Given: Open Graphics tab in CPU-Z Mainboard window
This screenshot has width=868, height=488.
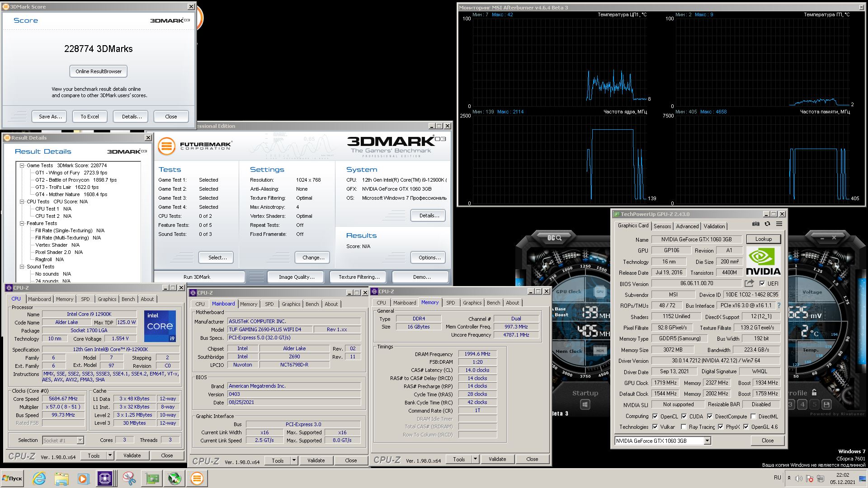Looking at the screenshot, I should (x=291, y=304).
